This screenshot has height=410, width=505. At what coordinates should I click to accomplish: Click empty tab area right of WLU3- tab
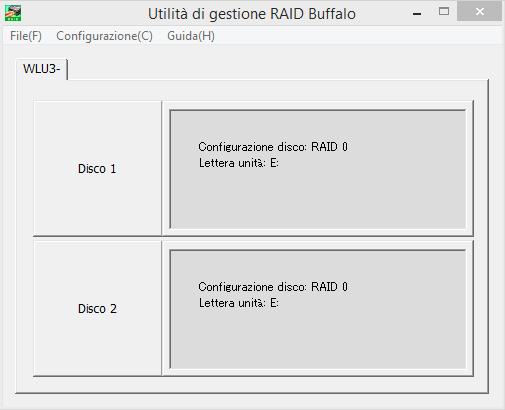click(277, 69)
